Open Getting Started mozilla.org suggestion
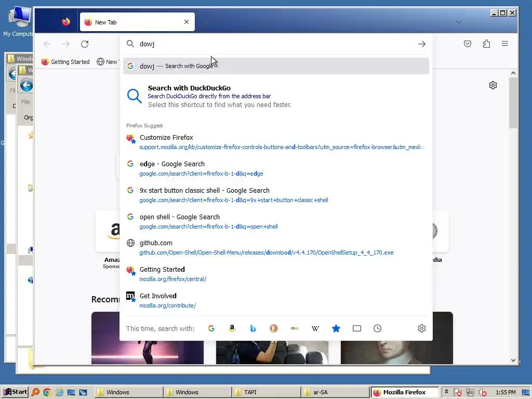 point(276,274)
